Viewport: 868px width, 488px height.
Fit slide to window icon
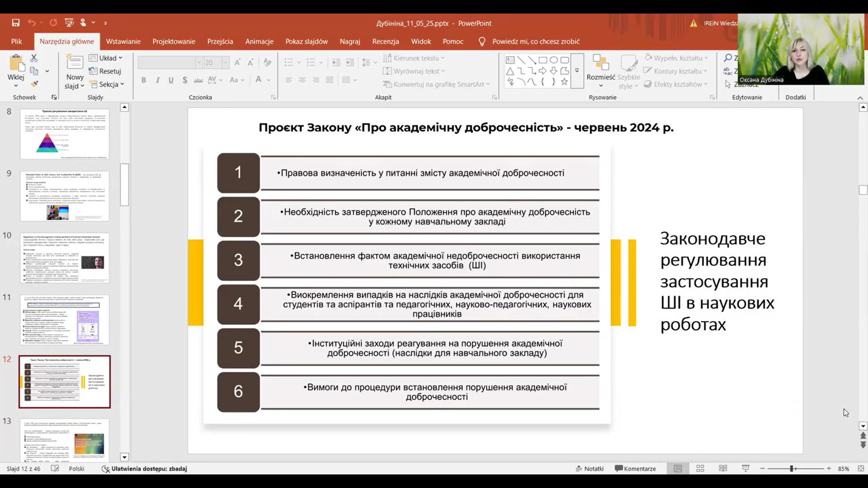click(861, 469)
